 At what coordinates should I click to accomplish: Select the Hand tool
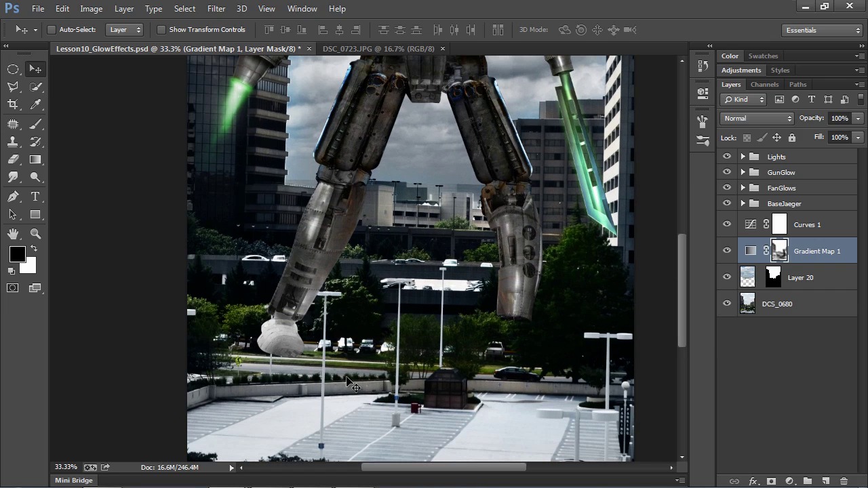click(x=13, y=234)
